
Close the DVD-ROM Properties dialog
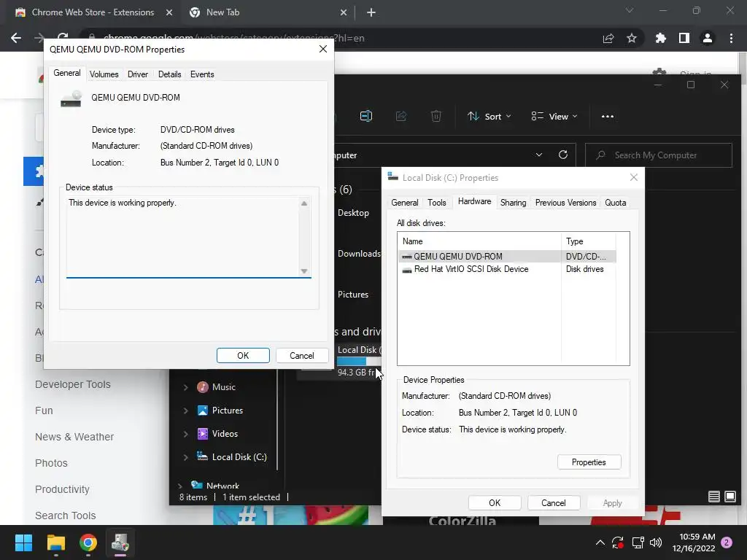pyautogui.click(x=323, y=49)
